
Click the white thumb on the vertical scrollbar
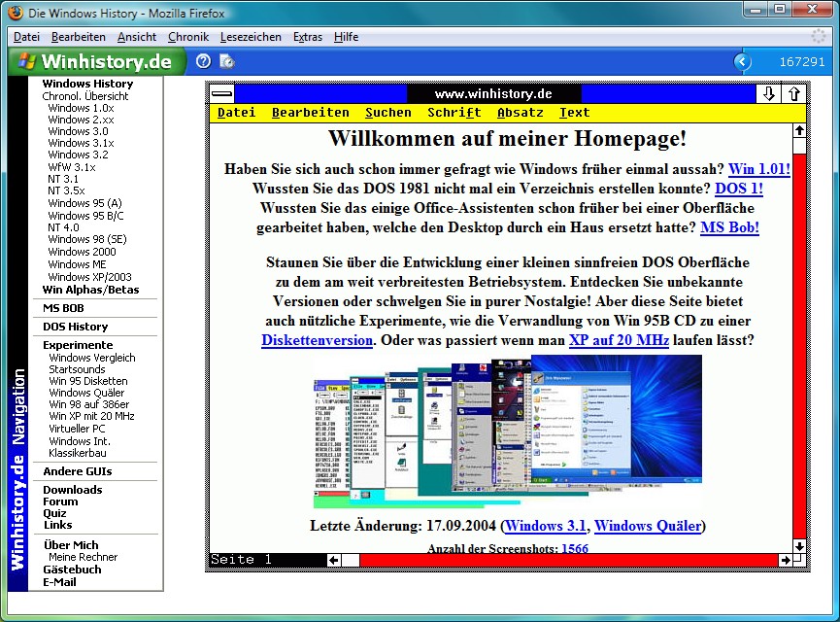(x=799, y=146)
